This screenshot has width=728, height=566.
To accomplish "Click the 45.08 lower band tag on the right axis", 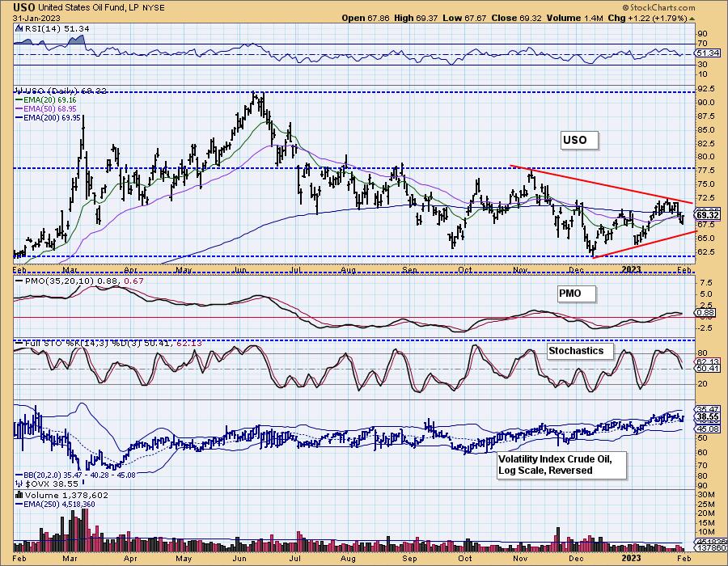I will 708,429.
